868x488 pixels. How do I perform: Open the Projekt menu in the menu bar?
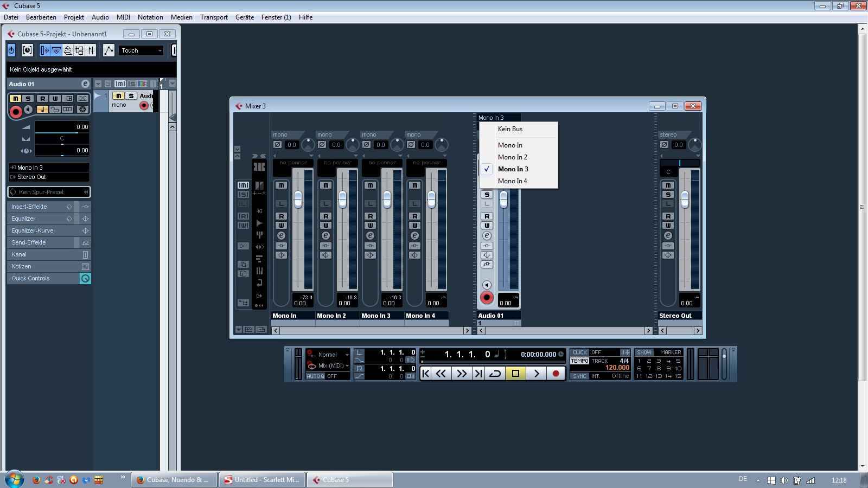(74, 17)
